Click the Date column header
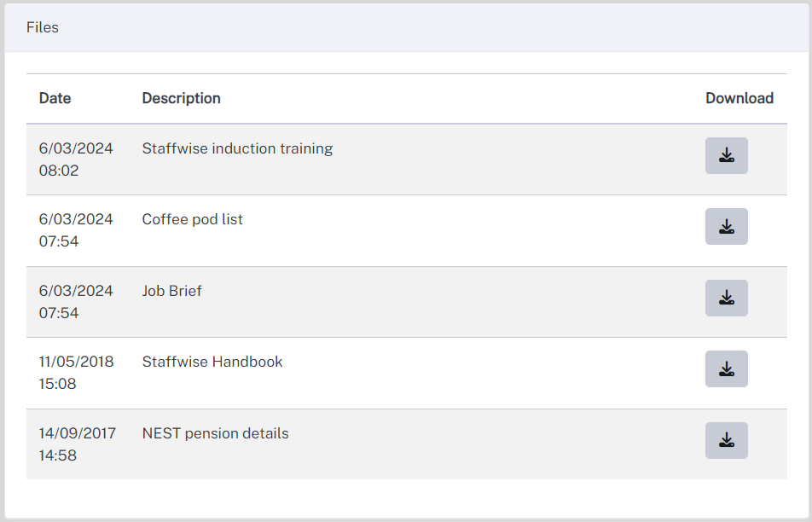Viewport: 812px width, 522px height. click(x=55, y=98)
